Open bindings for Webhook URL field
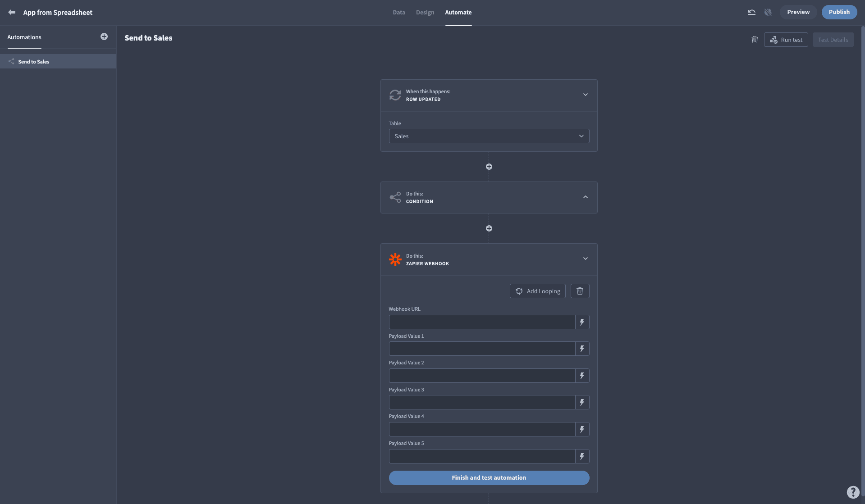865x504 pixels. pos(582,322)
